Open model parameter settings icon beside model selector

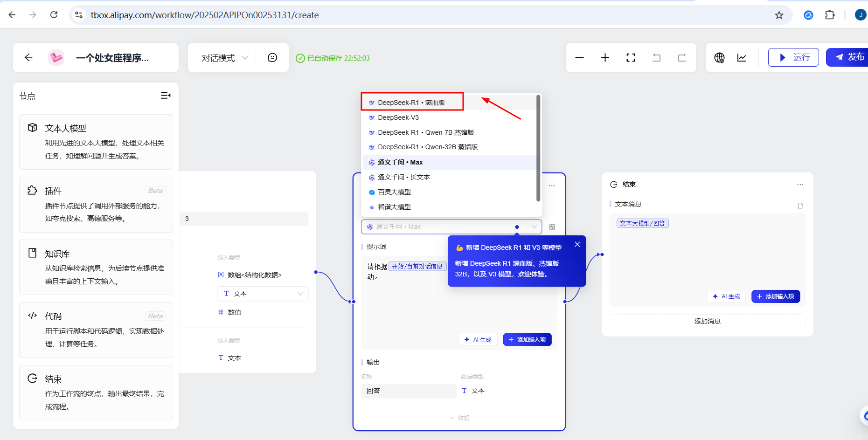[x=552, y=227]
